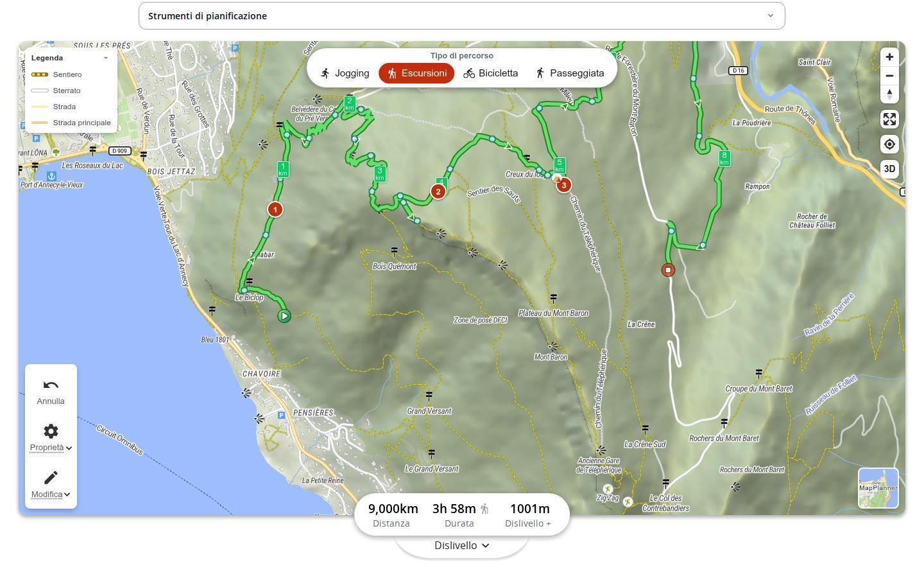
Task: Select waypoint 1 marker
Action: click(x=275, y=209)
